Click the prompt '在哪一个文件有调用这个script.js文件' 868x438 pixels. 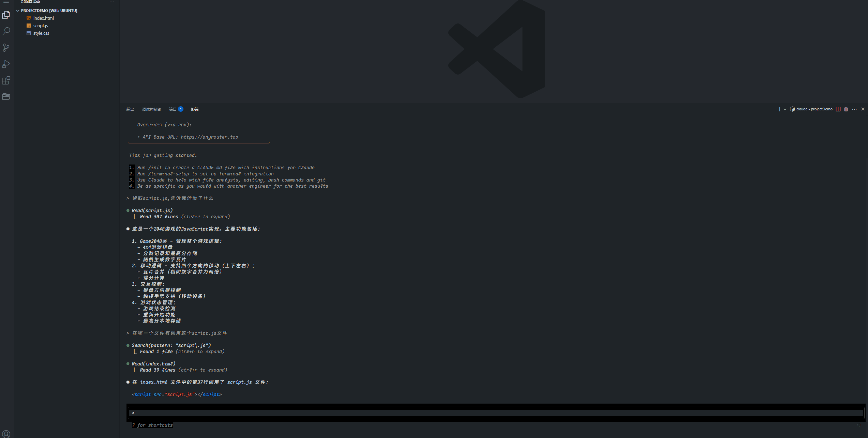(177, 333)
